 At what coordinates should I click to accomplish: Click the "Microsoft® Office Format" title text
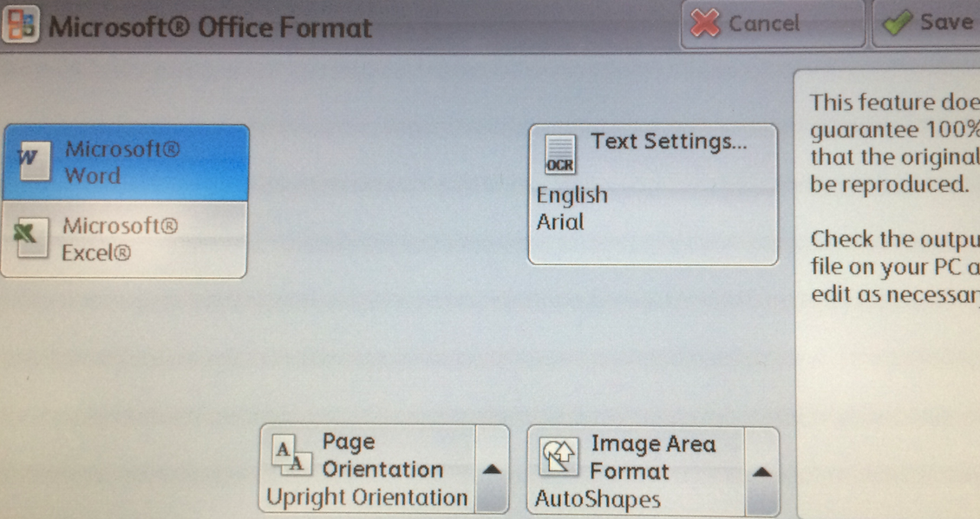click(x=210, y=28)
